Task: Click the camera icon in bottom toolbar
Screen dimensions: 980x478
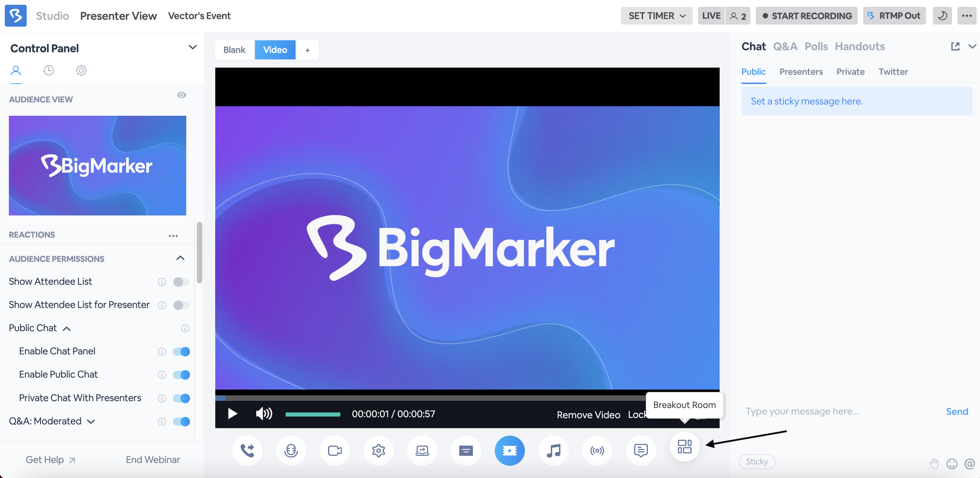Action: pyautogui.click(x=335, y=451)
